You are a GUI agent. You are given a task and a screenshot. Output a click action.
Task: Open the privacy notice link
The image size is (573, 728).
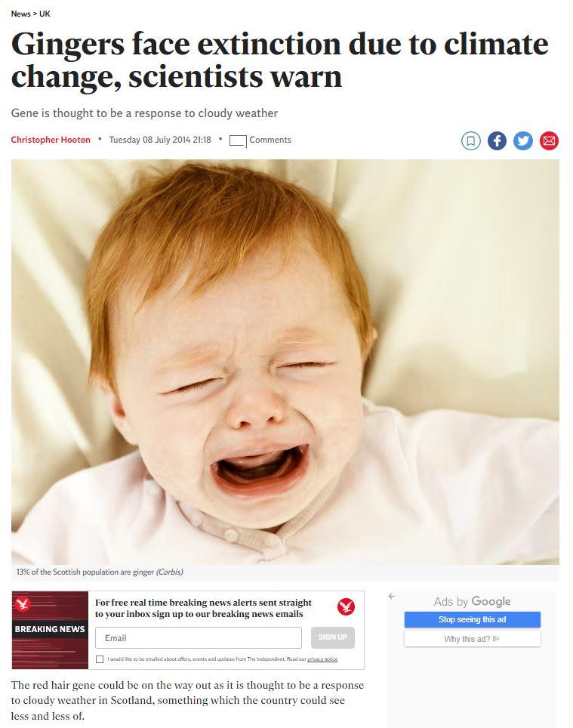click(322, 659)
